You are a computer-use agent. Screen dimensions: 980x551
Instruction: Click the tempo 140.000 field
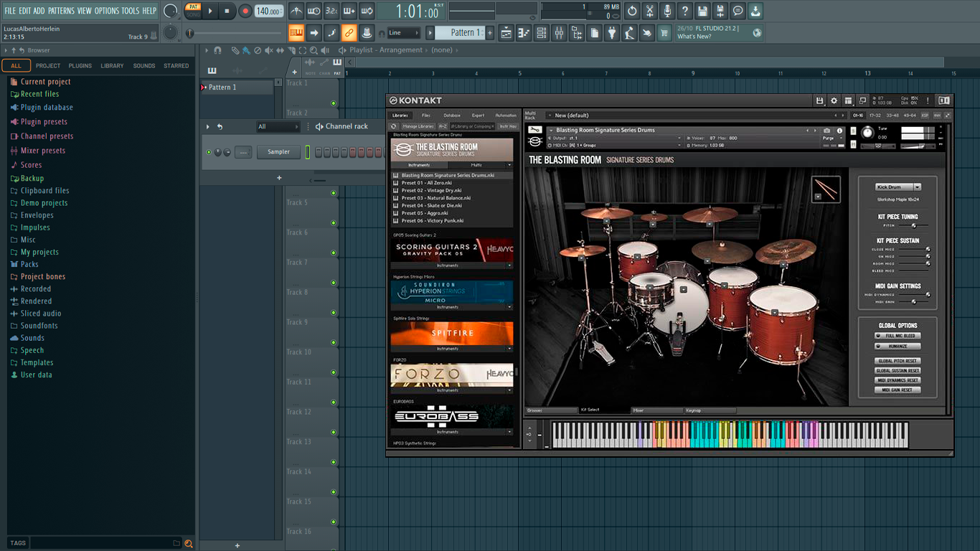(x=269, y=11)
